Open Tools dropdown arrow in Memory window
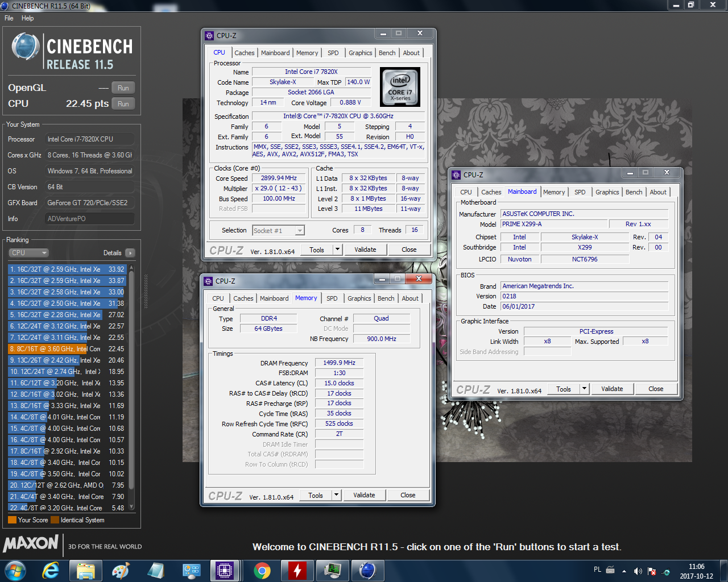728x582 pixels. tap(336, 495)
